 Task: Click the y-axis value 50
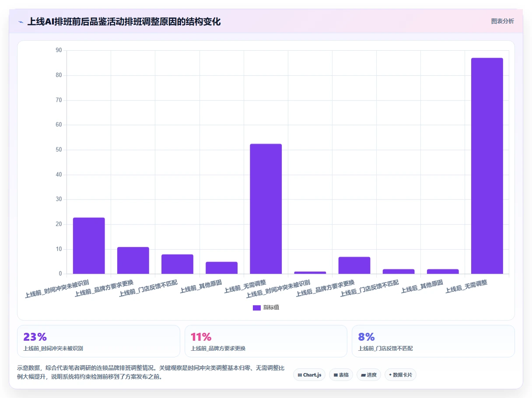tap(59, 150)
